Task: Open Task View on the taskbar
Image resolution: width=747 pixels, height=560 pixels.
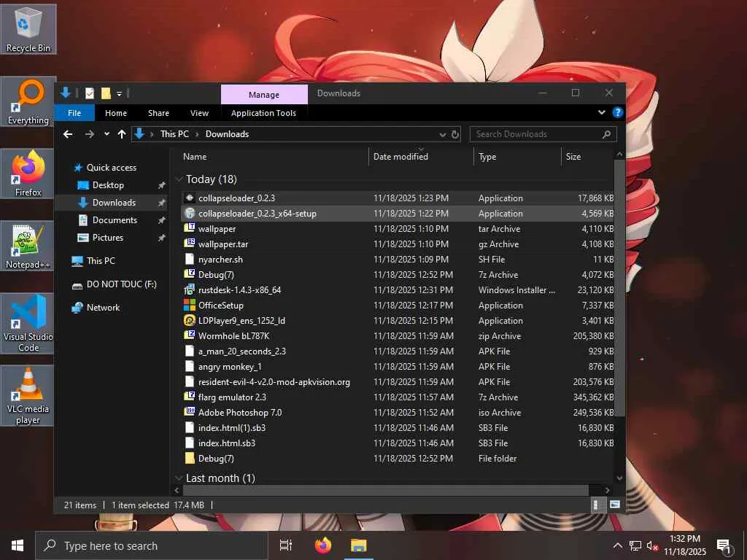Action: tap(286, 545)
